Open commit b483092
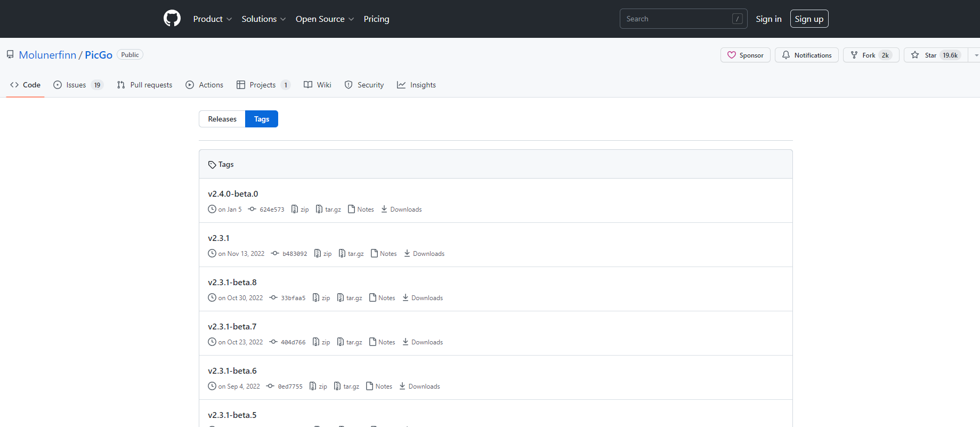Viewport: 980px width, 427px height. coord(289,254)
